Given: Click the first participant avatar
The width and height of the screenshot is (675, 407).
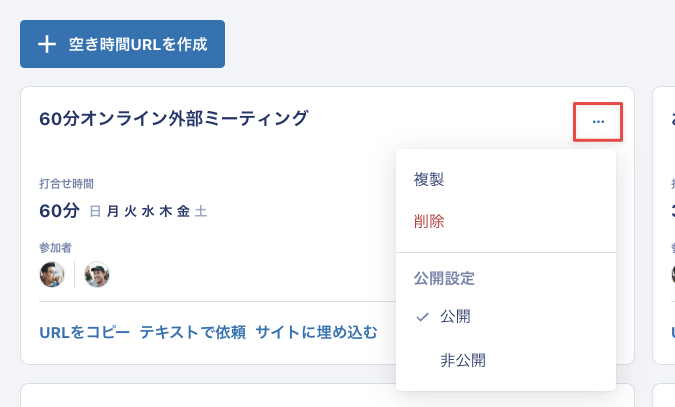Looking at the screenshot, I should (x=52, y=274).
